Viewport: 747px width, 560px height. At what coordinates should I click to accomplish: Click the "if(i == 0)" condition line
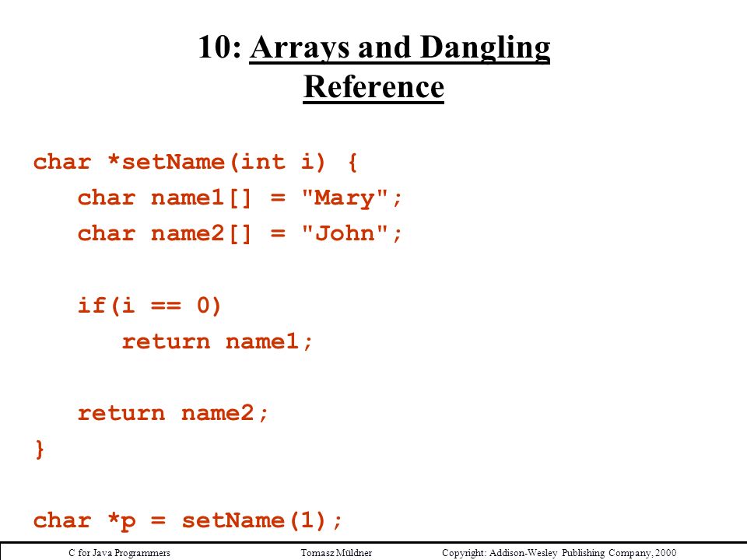[x=149, y=305]
